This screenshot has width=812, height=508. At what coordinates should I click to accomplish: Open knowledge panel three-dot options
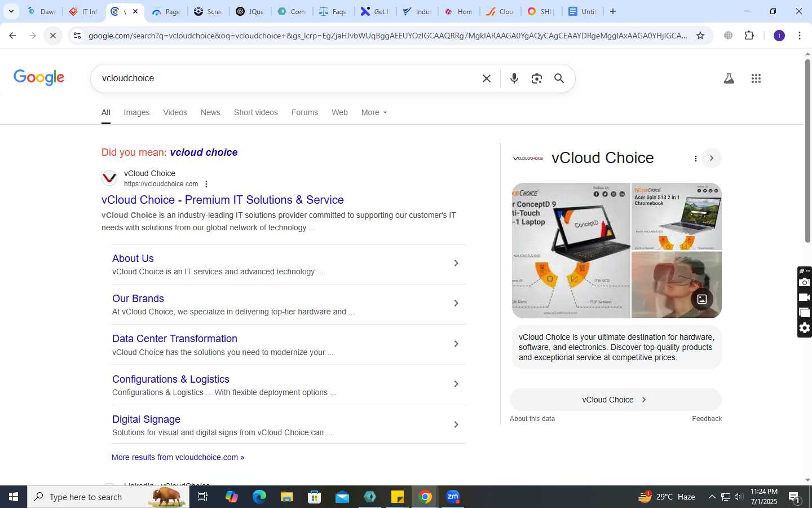point(695,159)
